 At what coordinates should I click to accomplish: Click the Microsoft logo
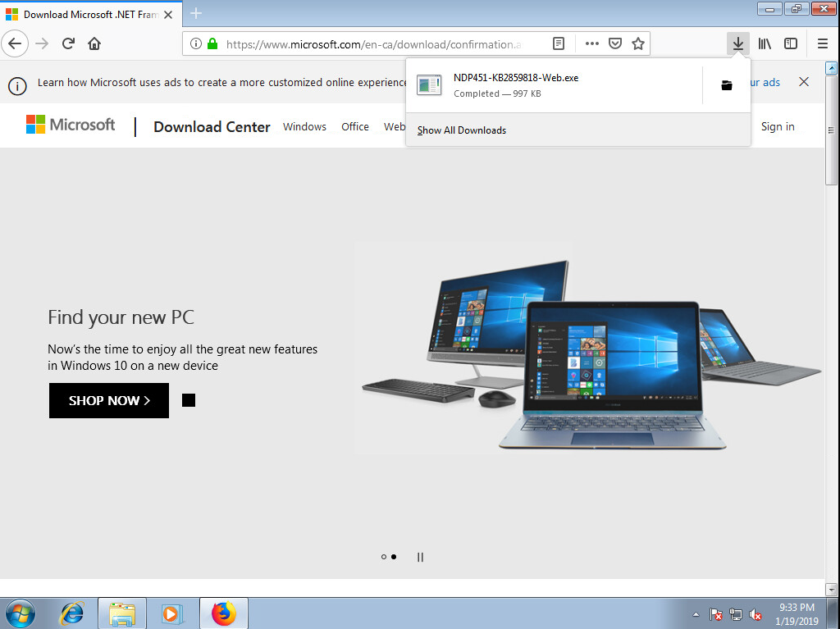(71, 125)
